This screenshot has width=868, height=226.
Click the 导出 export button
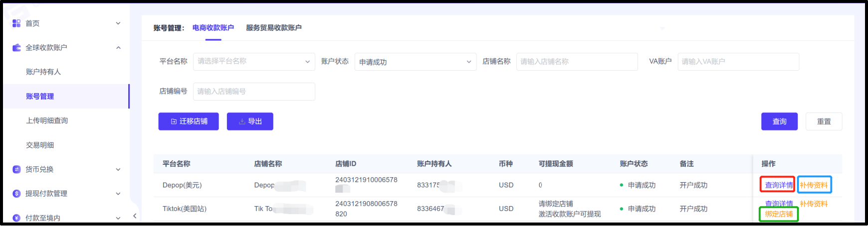pos(250,121)
